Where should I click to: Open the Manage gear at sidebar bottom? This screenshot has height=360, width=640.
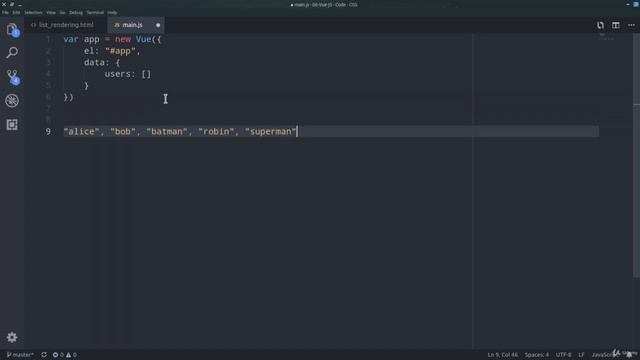point(12,337)
